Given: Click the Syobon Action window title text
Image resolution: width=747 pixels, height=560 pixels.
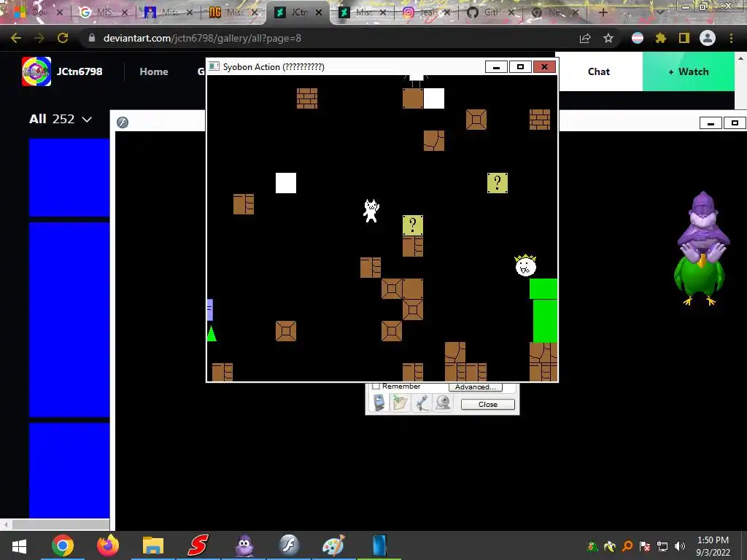Looking at the screenshot, I should pyautogui.click(x=274, y=67).
